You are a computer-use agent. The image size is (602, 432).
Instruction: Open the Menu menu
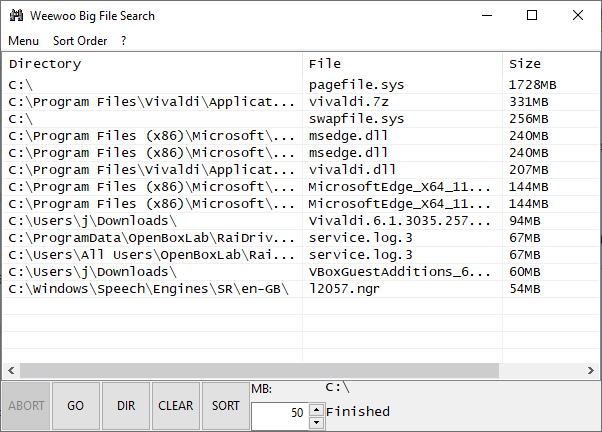[23, 41]
